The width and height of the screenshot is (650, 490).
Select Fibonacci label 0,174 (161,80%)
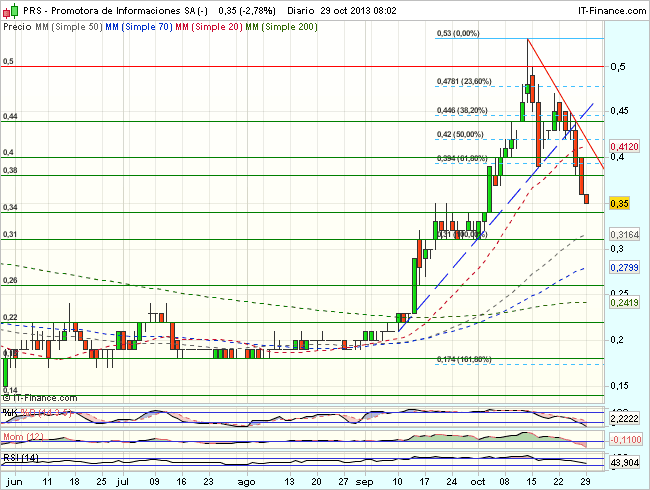(x=464, y=359)
